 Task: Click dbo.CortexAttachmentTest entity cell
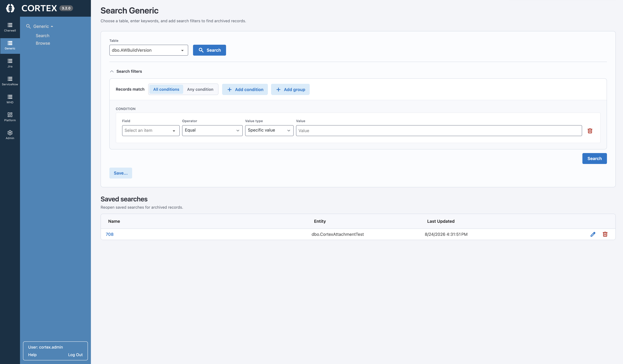tap(338, 234)
